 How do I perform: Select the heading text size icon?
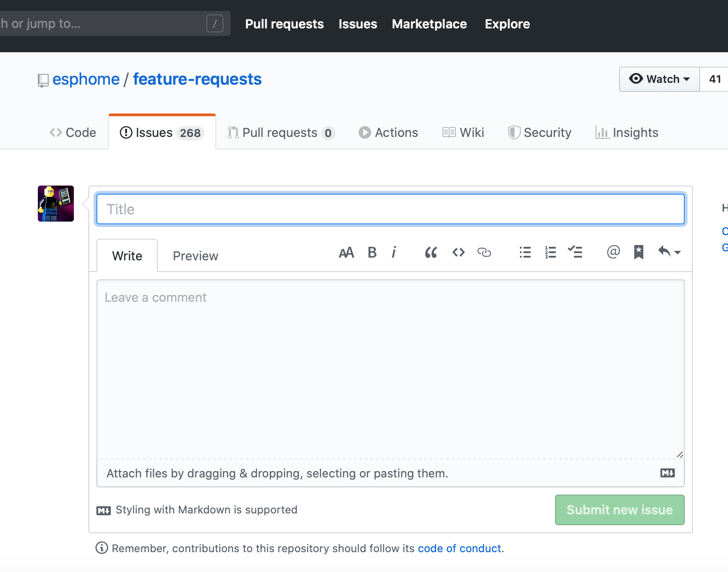[346, 252]
